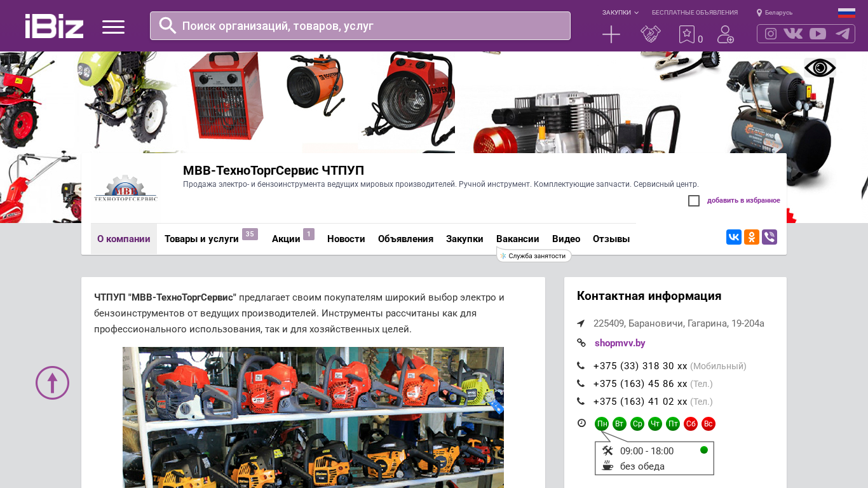Open iBiz YouTube channel
Image resolution: width=868 pixels, height=488 pixels.
point(818,34)
